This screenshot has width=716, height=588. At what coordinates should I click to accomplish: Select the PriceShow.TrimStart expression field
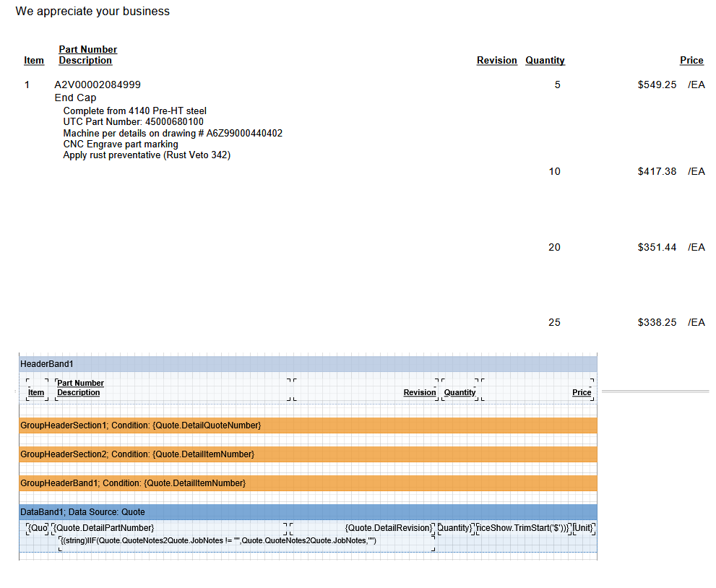[523, 528]
